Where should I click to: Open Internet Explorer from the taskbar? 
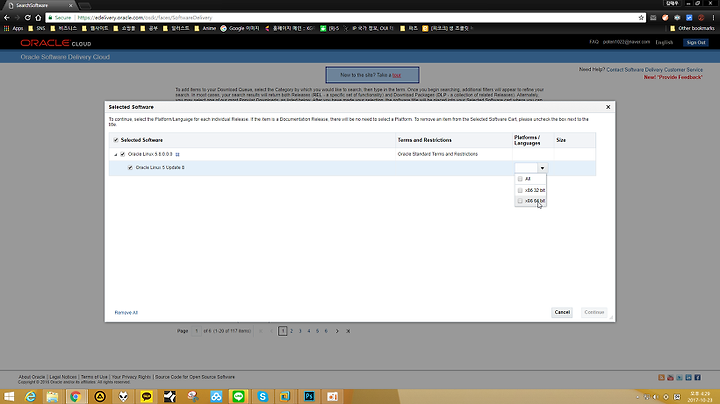pyautogui.click(x=30, y=397)
